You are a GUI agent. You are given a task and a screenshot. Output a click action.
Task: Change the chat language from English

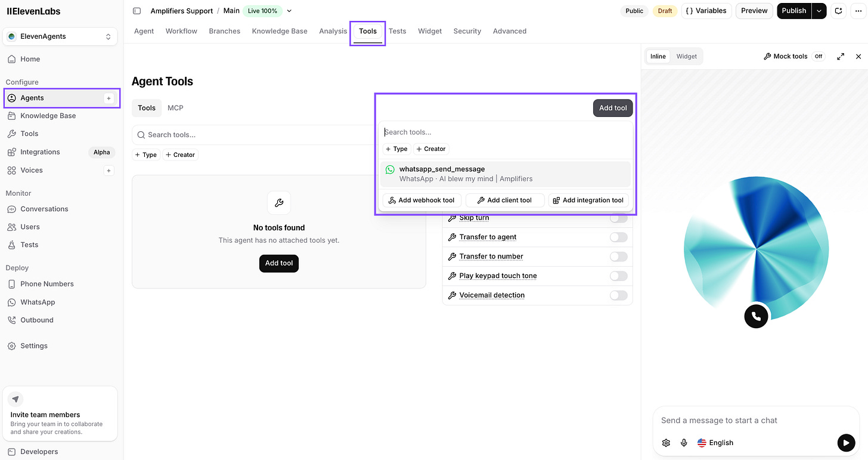(x=715, y=443)
